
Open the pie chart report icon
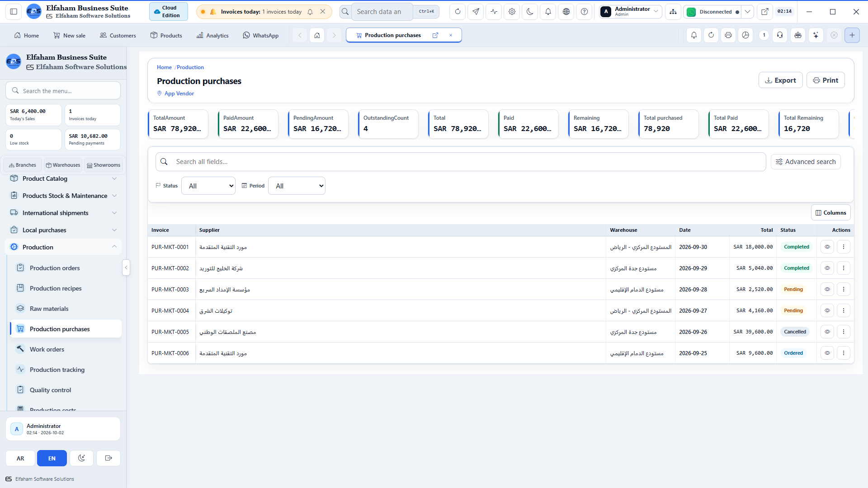(745, 35)
